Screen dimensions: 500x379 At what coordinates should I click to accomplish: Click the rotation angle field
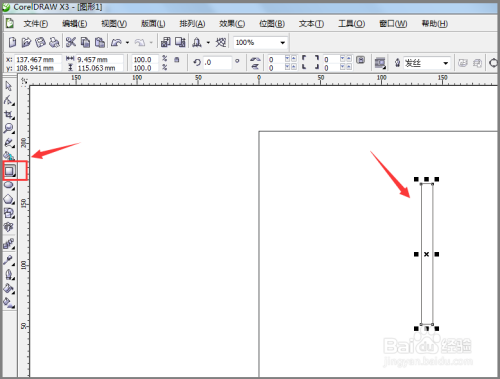click(218, 62)
